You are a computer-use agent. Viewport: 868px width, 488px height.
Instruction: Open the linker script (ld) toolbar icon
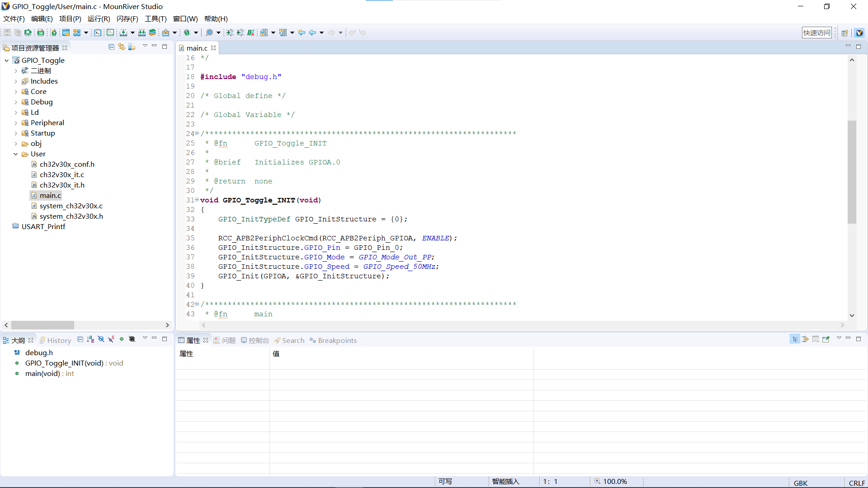coord(41,33)
